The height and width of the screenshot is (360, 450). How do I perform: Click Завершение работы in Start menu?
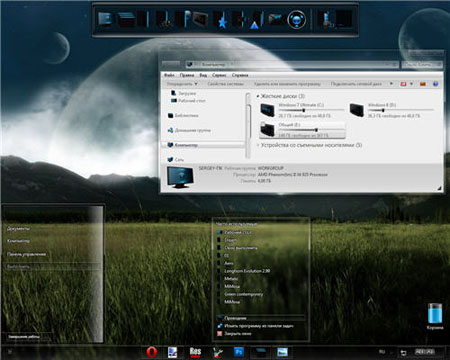[x=24, y=337]
